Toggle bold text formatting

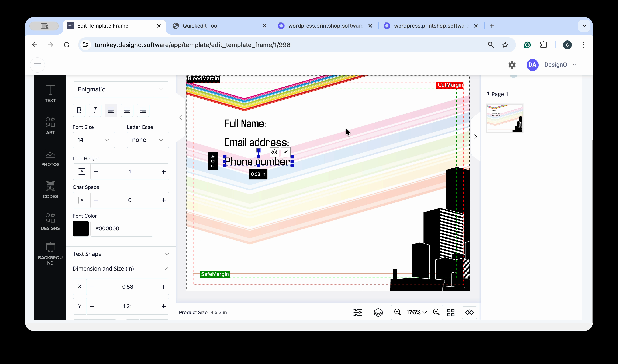(79, 110)
